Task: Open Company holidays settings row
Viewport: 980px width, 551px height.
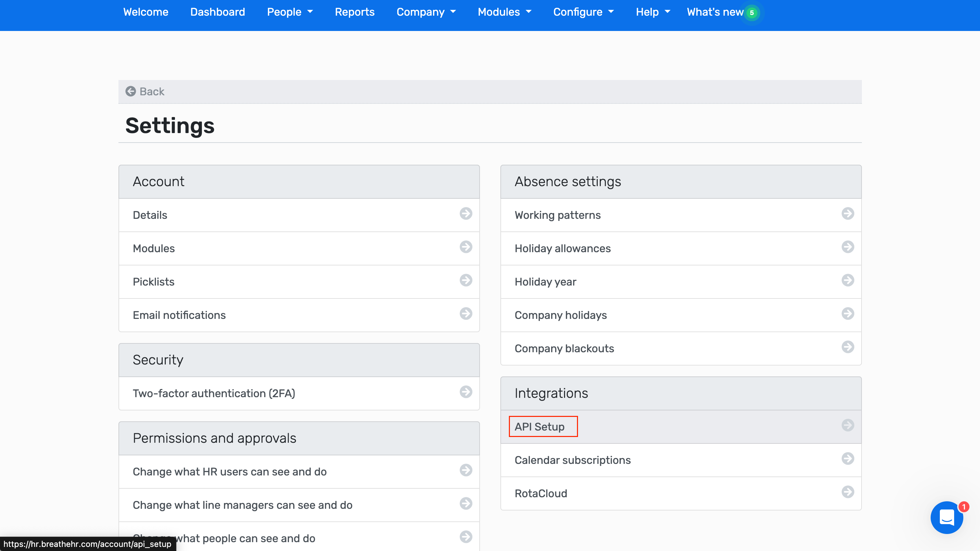Action: pos(560,315)
